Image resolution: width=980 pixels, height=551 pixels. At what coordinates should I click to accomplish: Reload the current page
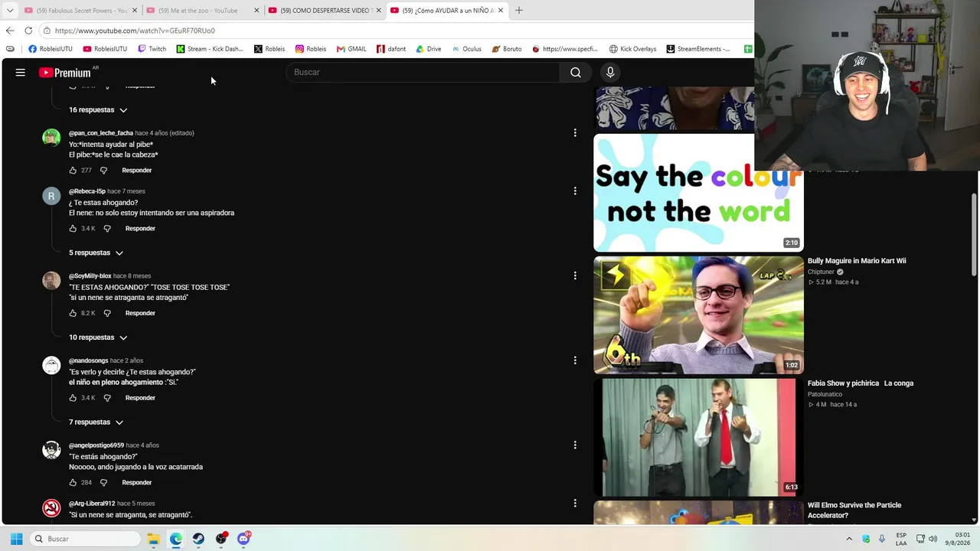click(x=28, y=31)
